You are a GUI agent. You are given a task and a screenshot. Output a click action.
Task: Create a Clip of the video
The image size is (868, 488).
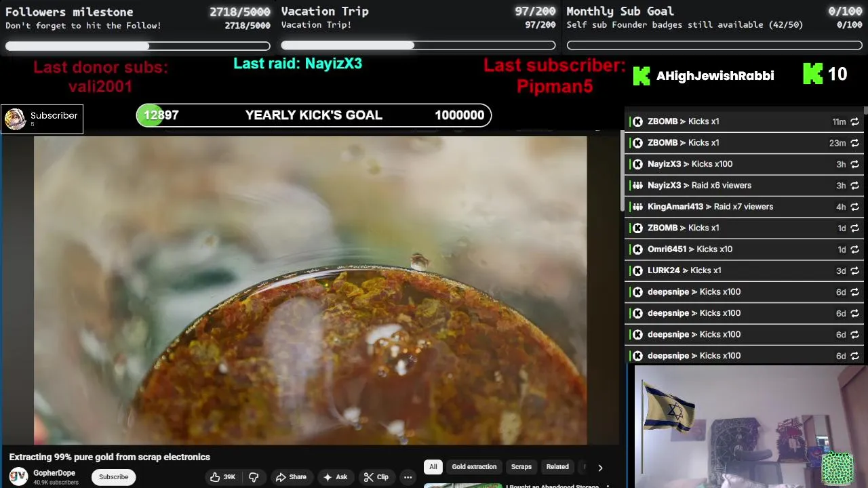point(376,477)
